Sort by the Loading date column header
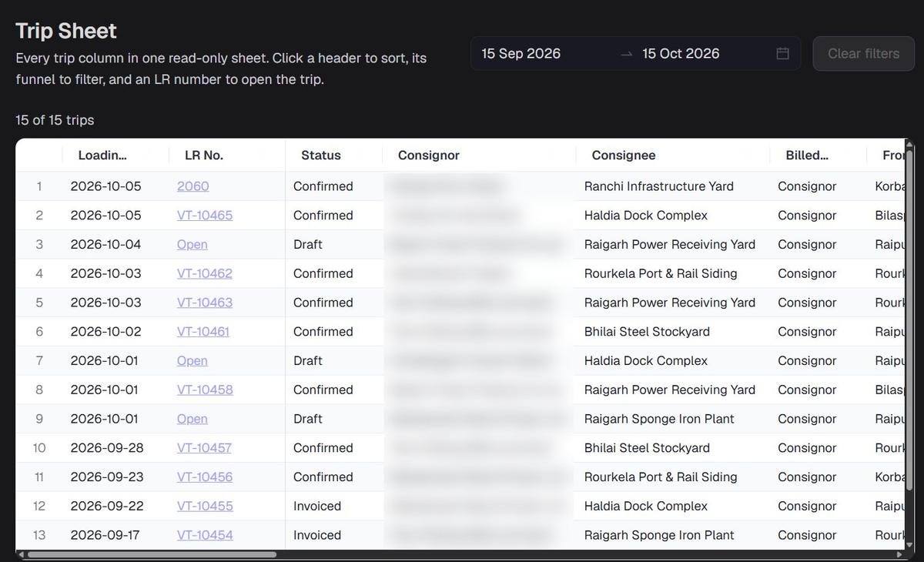924x562 pixels. (102, 155)
